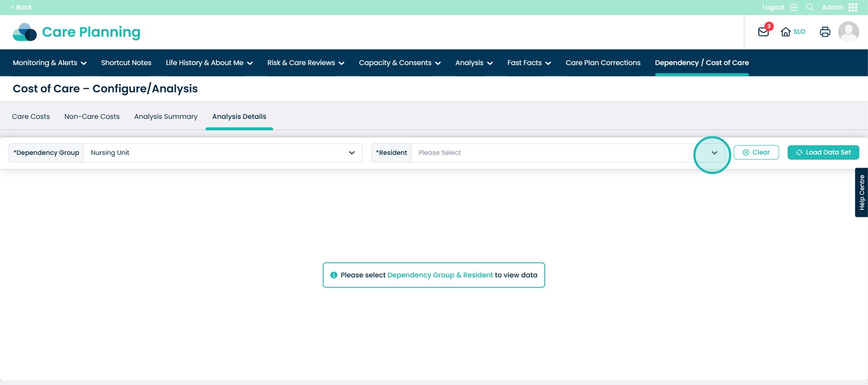Open the Risk & Care Reviews menu
The width and height of the screenshot is (868, 385).
click(305, 63)
